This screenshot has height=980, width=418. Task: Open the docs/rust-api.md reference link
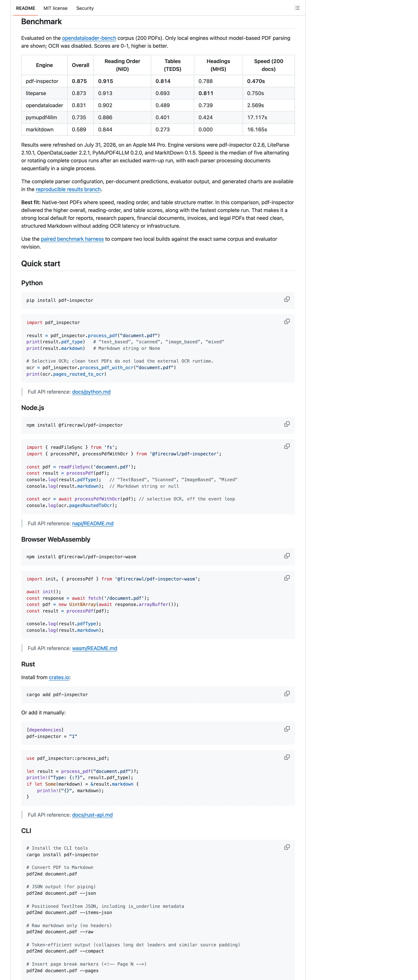point(92,815)
